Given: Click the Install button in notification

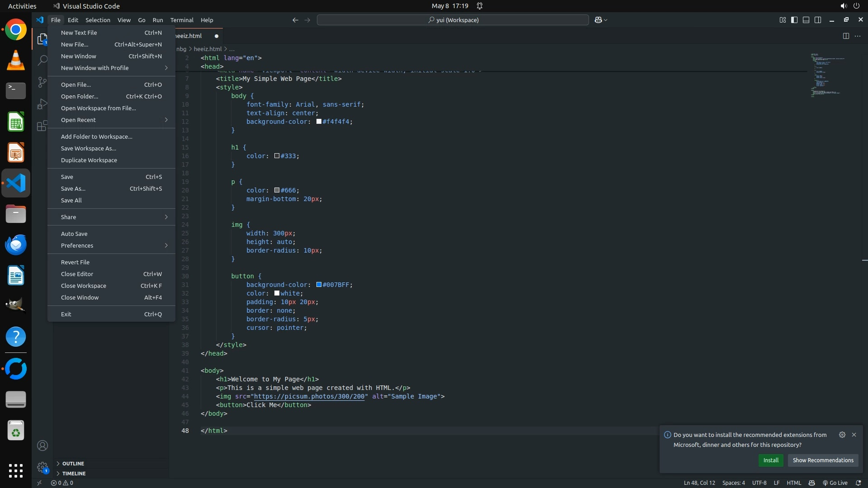Looking at the screenshot, I should [771, 460].
